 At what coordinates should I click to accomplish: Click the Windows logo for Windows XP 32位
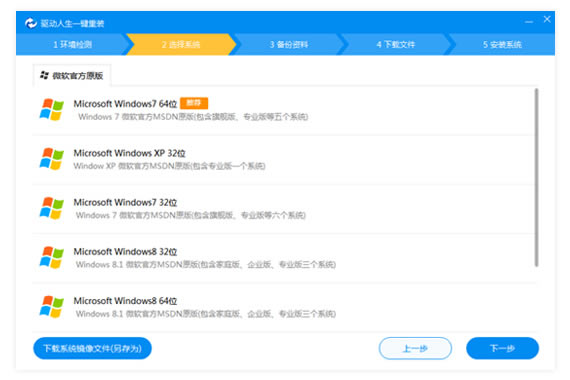pyautogui.click(x=51, y=159)
